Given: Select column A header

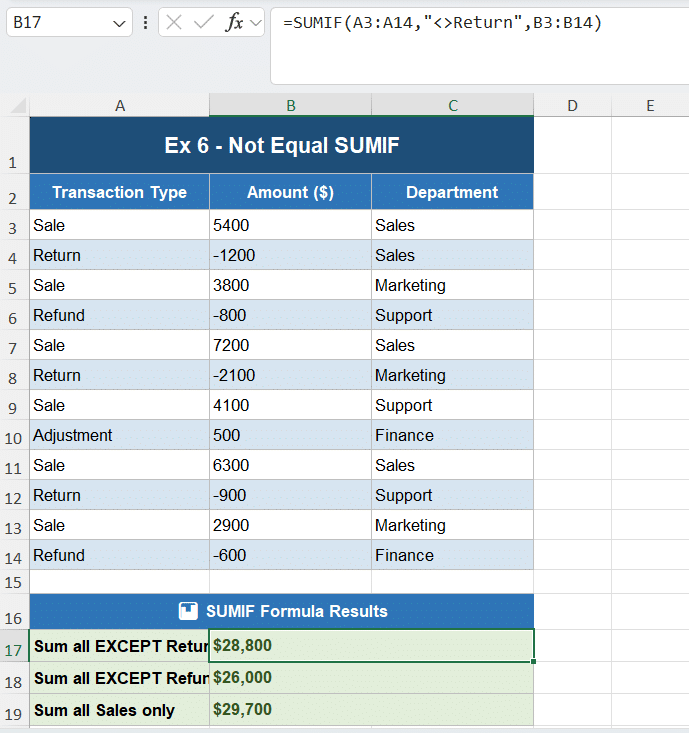Looking at the screenshot, I should coord(120,106).
